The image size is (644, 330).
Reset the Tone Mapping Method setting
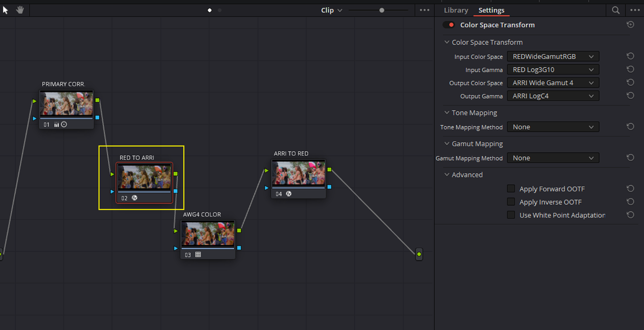click(x=630, y=127)
